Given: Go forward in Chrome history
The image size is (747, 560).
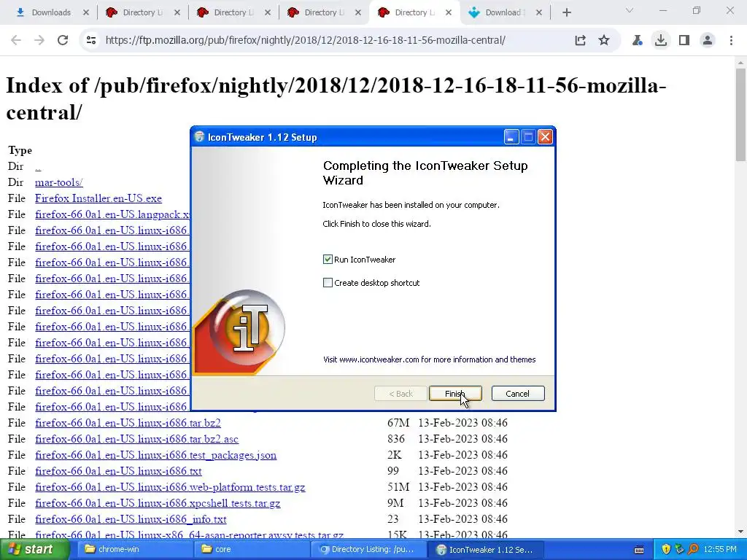Looking at the screenshot, I should click(39, 40).
